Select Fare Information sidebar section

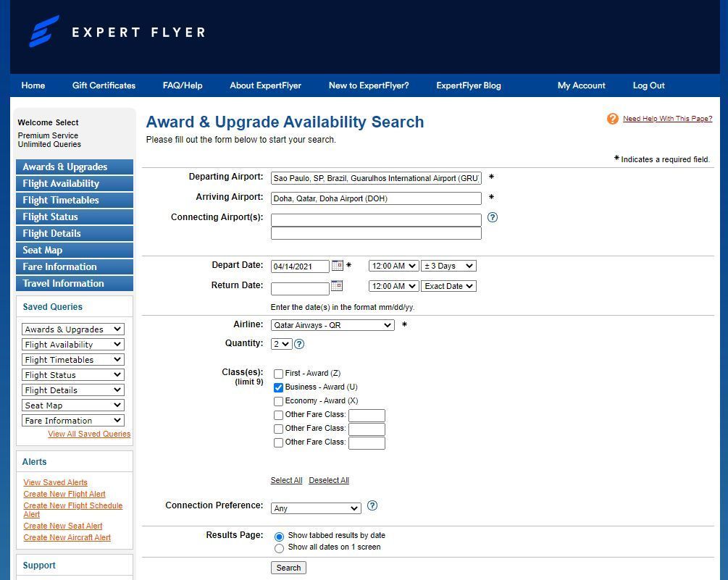coord(75,267)
